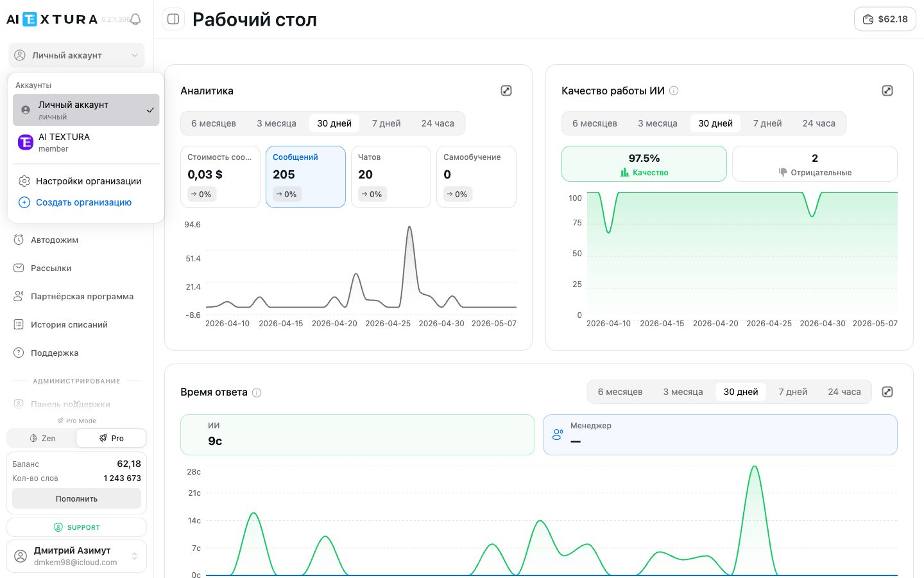
Task: Expand the Качество работы ИИ card
Action: tap(887, 91)
